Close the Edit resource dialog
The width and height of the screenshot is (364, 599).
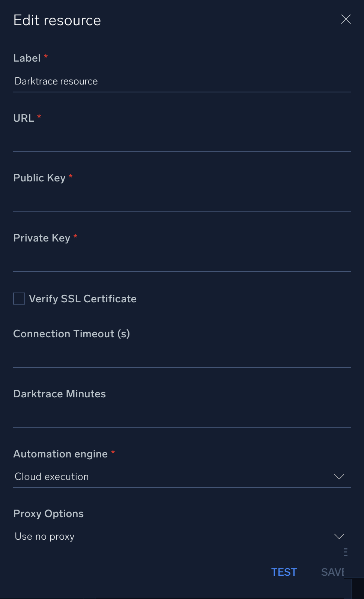345,19
